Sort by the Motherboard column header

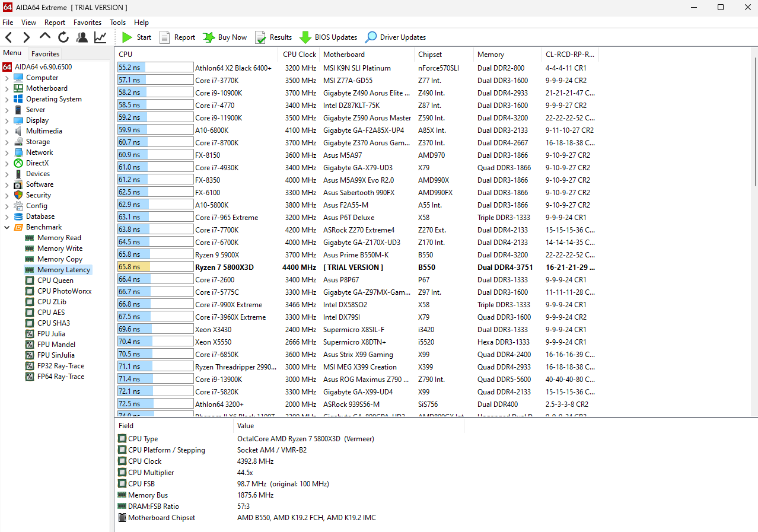coord(367,55)
